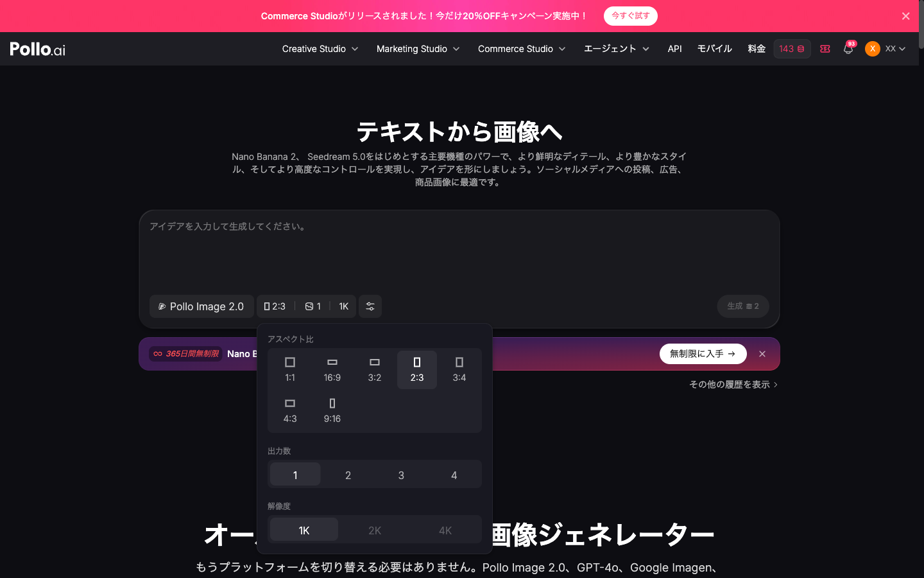The width and height of the screenshot is (924, 578).
Task: Click the output count 1 toolbar chip
Action: point(313,306)
